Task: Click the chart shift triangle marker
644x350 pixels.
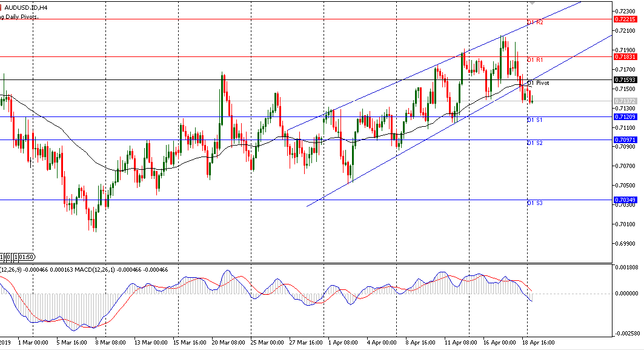Action: [533, 3]
